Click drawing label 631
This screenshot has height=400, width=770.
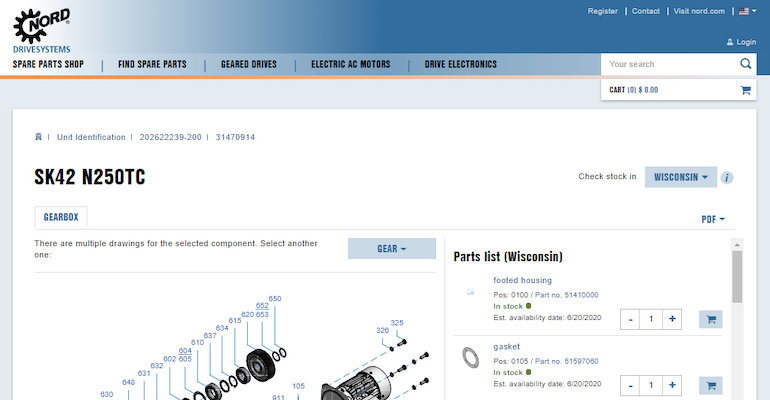pos(144,373)
